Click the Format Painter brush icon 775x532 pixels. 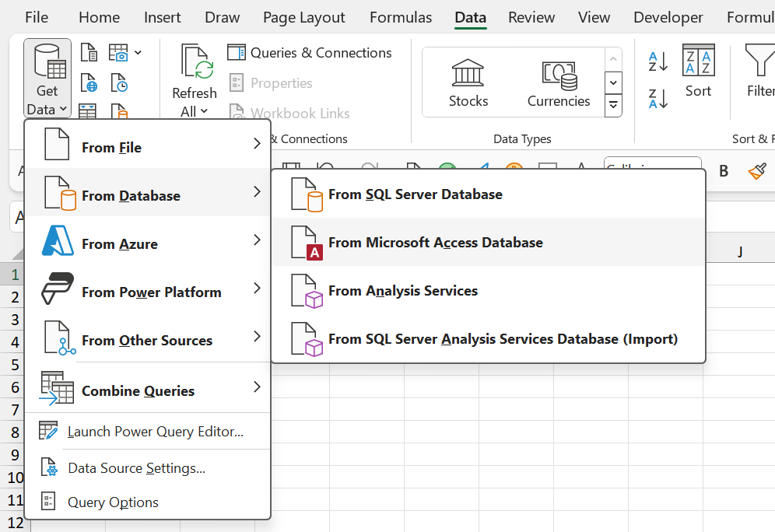click(757, 171)
